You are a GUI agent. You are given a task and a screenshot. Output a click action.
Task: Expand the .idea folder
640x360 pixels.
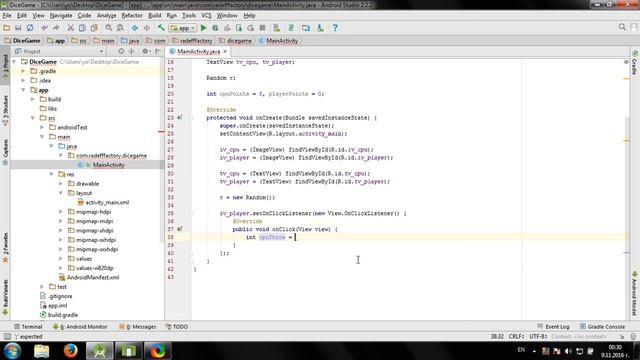[x=23, y=80]
